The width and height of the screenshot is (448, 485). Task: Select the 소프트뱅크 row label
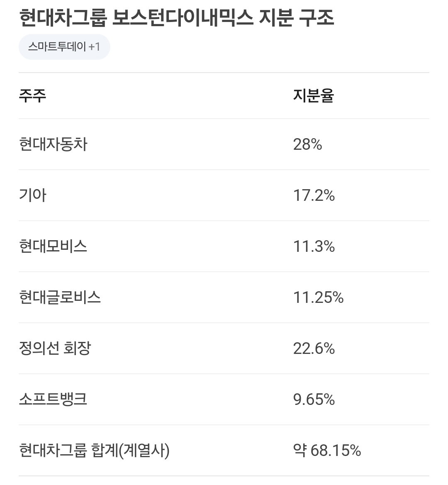coord(53,399)
